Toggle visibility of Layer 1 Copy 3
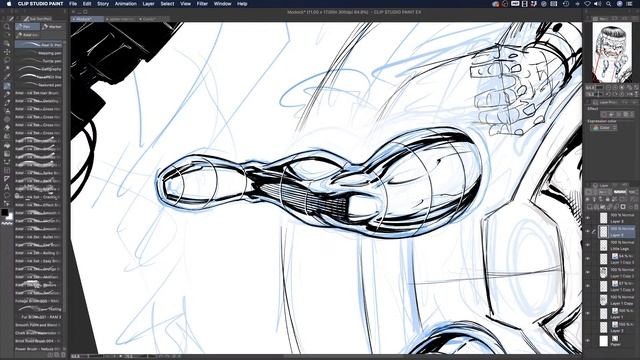 click(588, 259)
